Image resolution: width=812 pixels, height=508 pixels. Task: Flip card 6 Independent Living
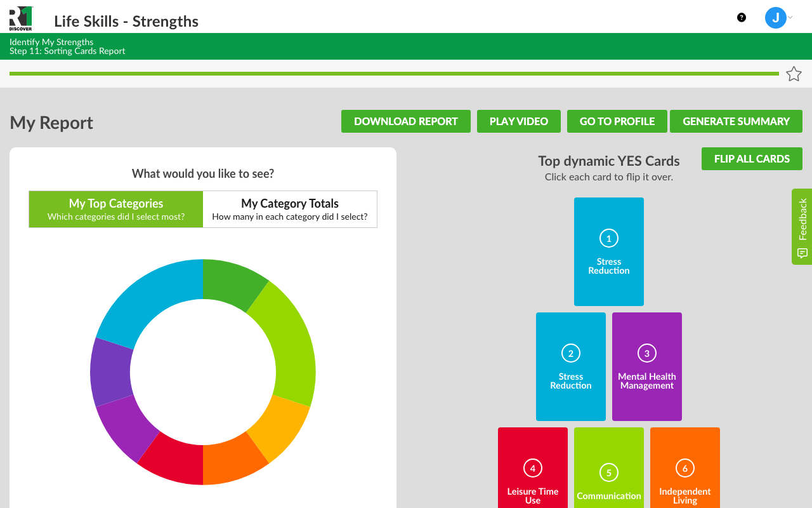pyautogui.click(x=685, y=468)
